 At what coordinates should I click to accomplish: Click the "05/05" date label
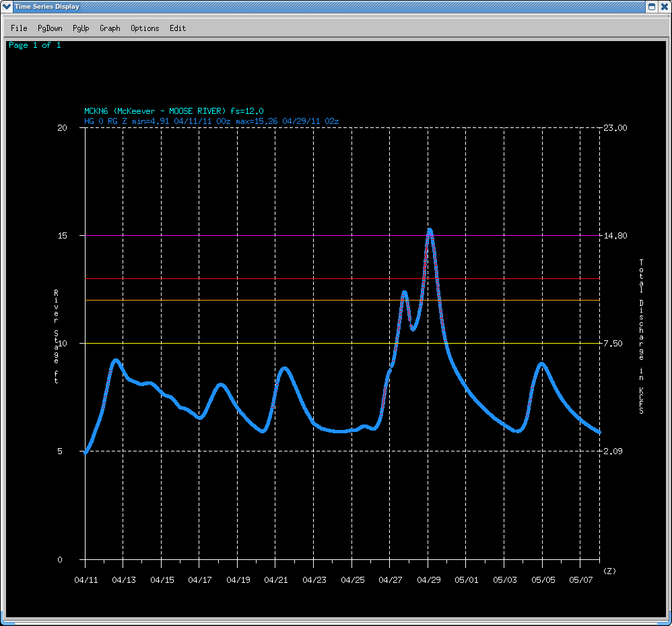click(x=543, y=580)
